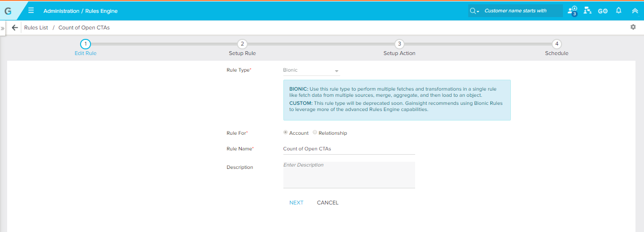This screenshot has width=644, height=232.
Task: Go to step 3 Setup Action
Action: [399, 47]
